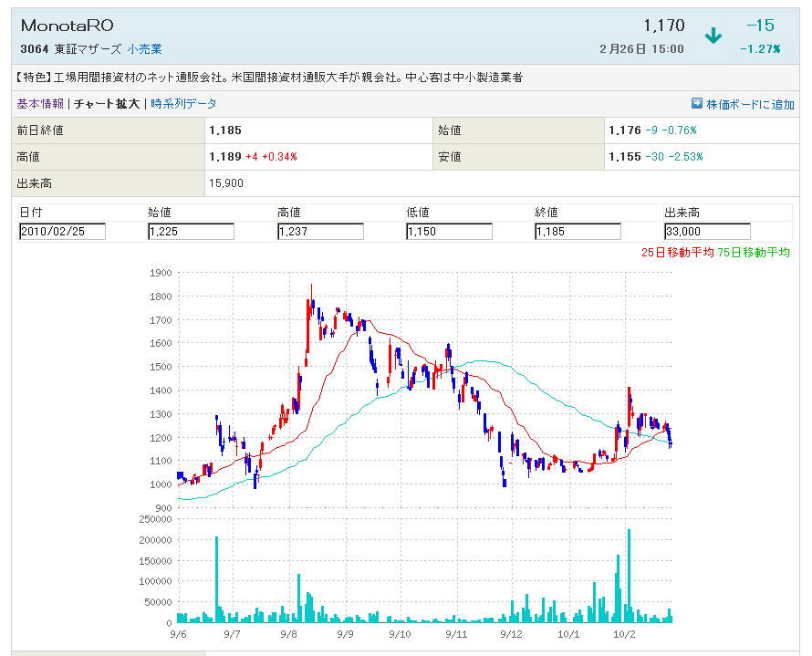Open the 小売業 sector link
The width and height of the screenshot is (812, 656).
tap(144, 49)
